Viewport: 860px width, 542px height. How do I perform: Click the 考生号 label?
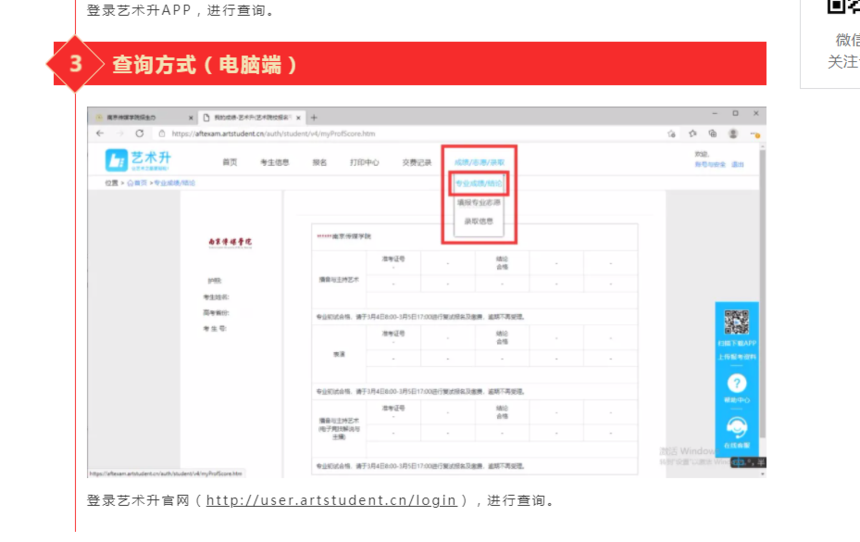214,329
